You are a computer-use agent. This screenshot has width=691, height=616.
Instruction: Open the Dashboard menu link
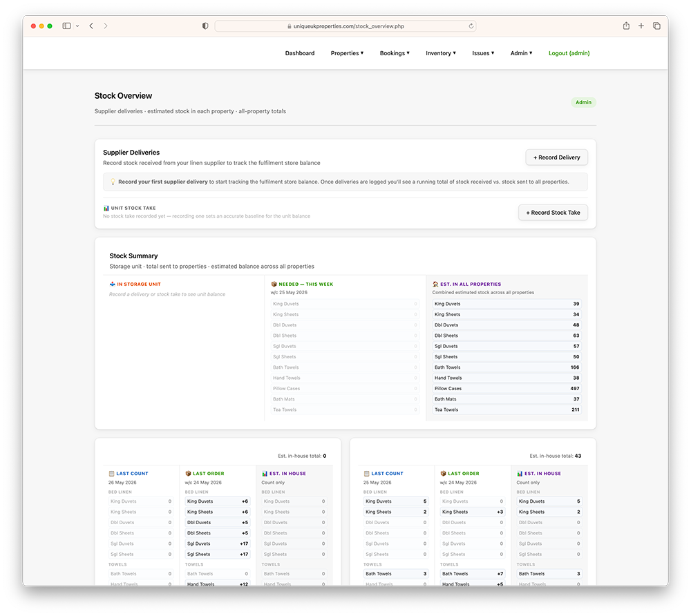tap(300, 53)
